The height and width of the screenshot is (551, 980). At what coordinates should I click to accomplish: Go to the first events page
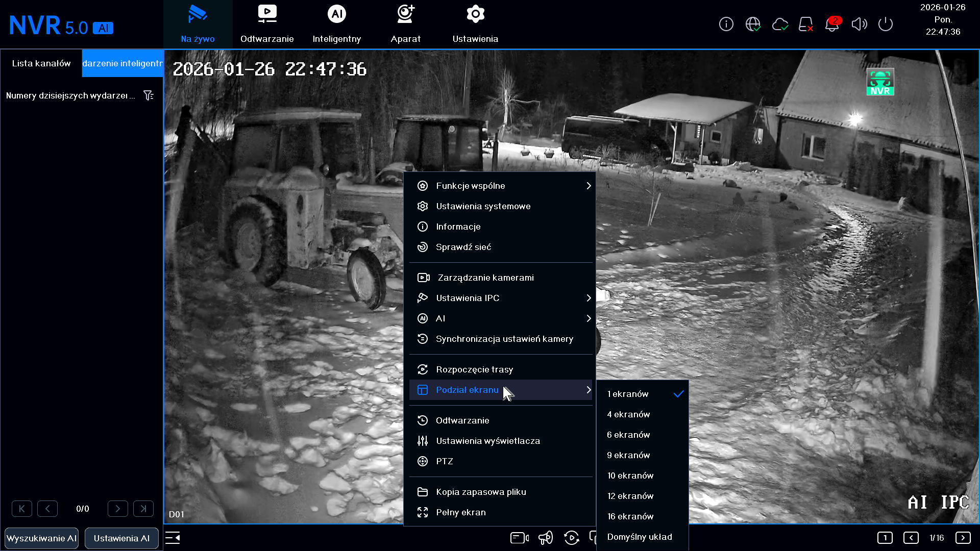(22, 509)
